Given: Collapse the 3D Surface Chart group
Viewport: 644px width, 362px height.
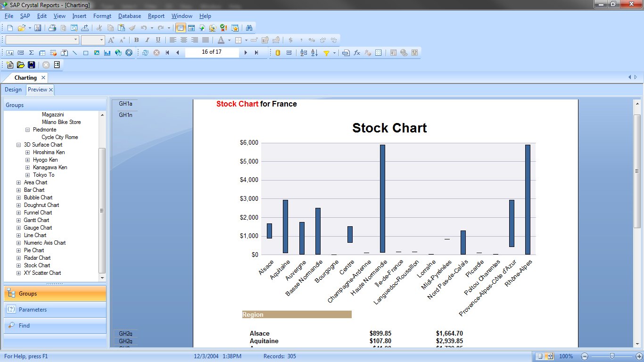Looking at the screenshot, I should click(x=18, y=145).
